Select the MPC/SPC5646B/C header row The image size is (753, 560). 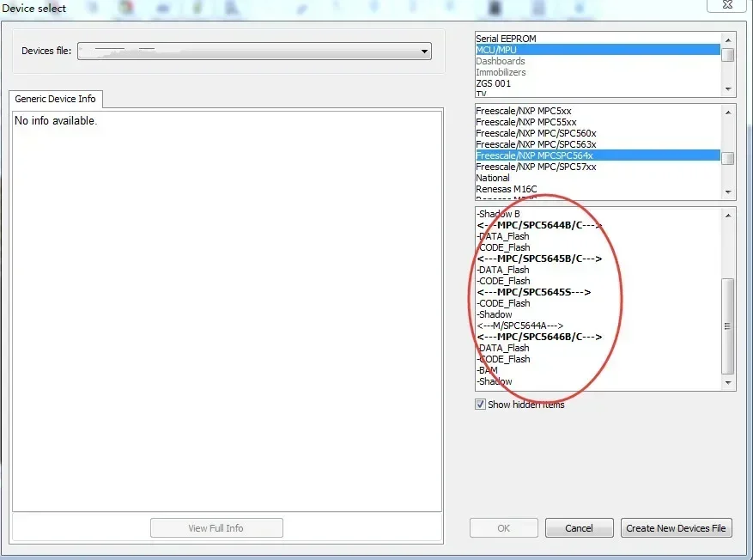coord(598,337)
